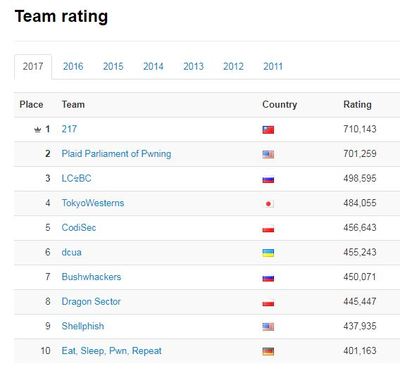Go to Shellphish team link
The image size is (400, 373).
(x=83, y=326)
